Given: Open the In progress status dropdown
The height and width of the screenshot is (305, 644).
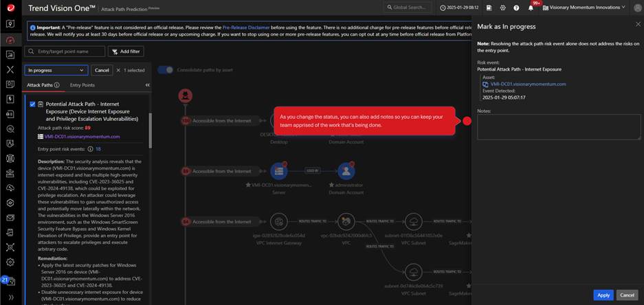Looking at the screenshot, I should (x=56, y=70).
